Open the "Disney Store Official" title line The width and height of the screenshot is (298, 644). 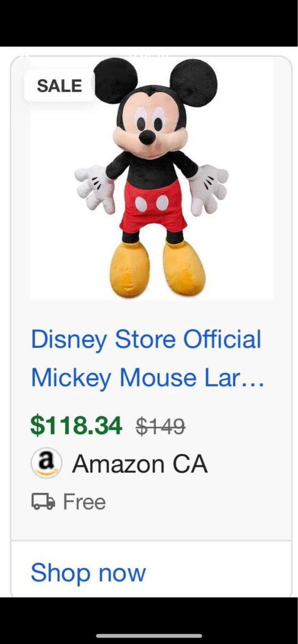coord(146,339)
